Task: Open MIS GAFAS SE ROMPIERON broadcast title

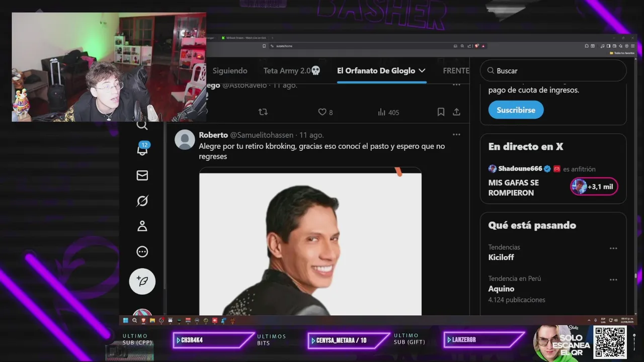Action: pos(513,188)
